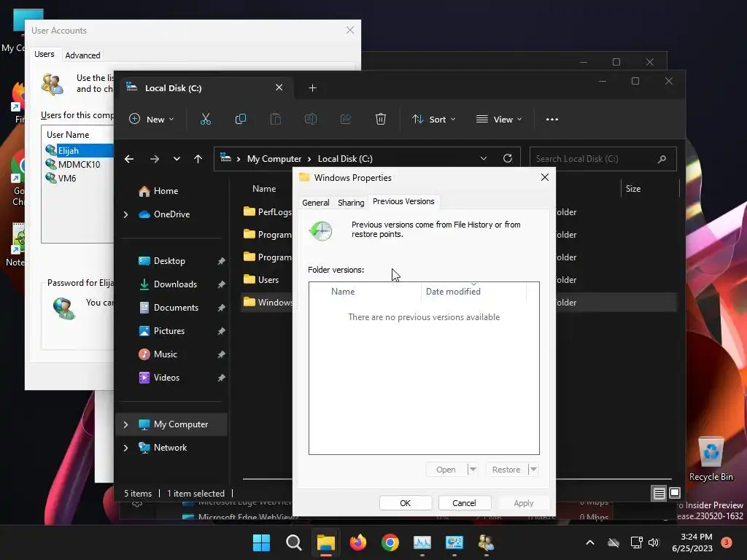This screenshot has height=560, width=747.
Task: Click the Copy icon in Explorer toolbar
Action: [241, 119]
